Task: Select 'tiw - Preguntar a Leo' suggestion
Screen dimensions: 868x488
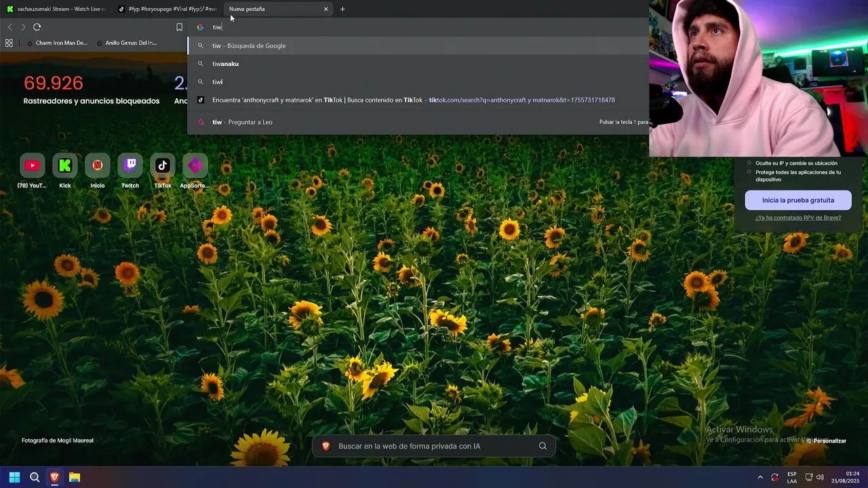Action: [x=418, y=122]
